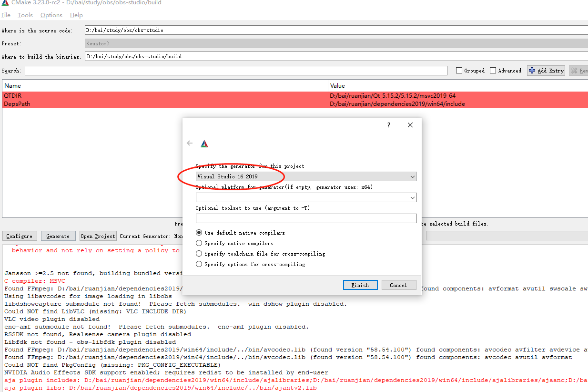Screen dimensions: 588x392
Task: Click the plus icon on Add Entry
Action: 532,71
